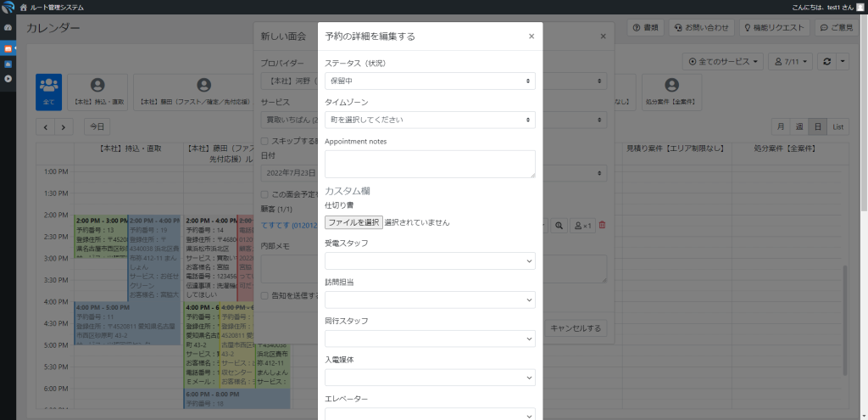
Task: Switch to the List view tab
Action: click(x=838, y=126)
